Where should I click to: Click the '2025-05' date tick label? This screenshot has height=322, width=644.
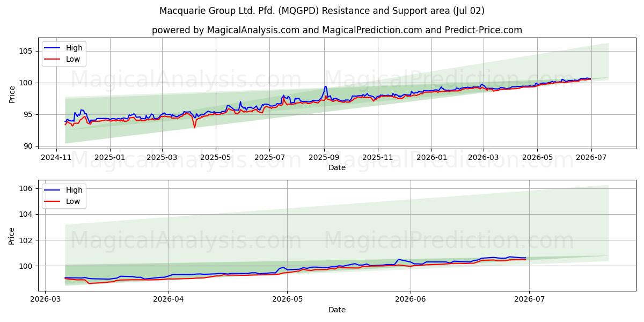[216, 157]
